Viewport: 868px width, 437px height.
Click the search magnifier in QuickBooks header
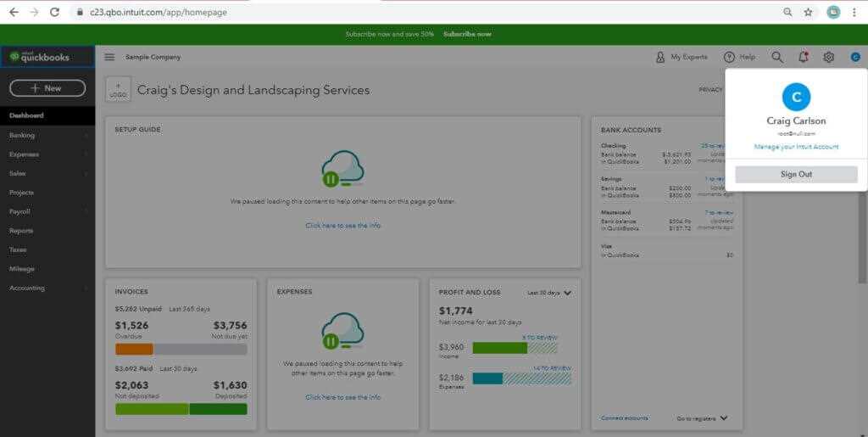tap(777, 57)
